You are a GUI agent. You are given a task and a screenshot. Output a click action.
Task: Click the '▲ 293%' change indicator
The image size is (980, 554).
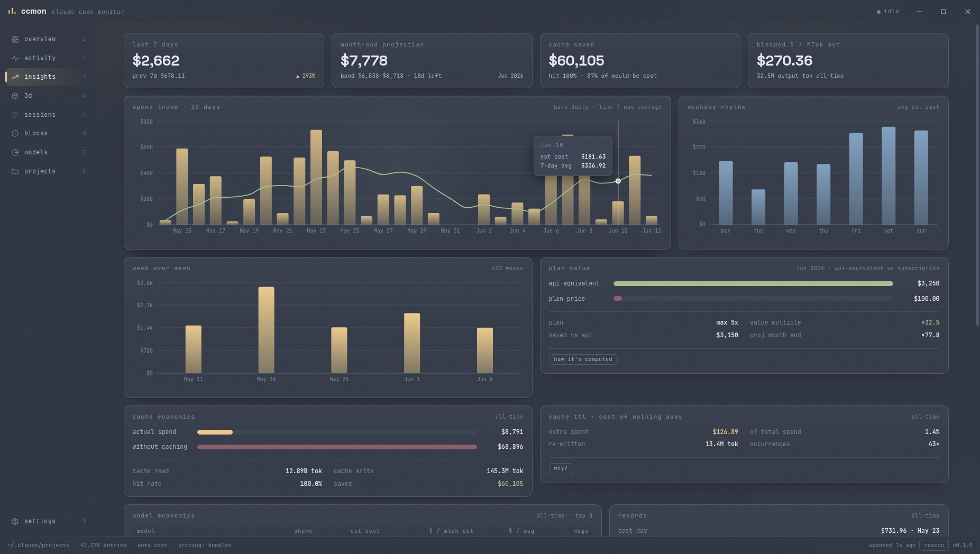tap(305, 76)
